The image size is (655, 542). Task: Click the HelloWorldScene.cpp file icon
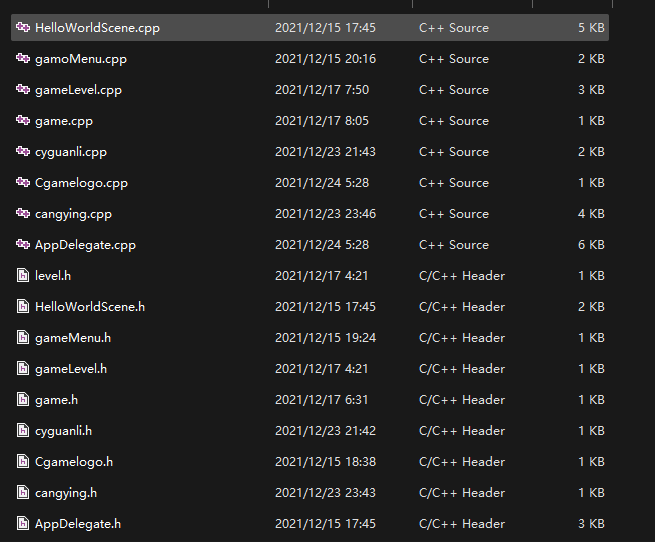(x=23, y=28)
